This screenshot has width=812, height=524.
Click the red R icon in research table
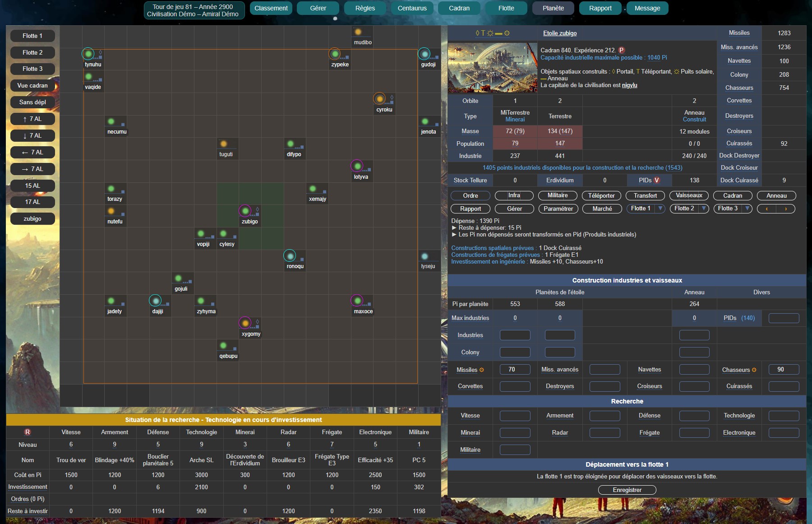tap(28, 432)
